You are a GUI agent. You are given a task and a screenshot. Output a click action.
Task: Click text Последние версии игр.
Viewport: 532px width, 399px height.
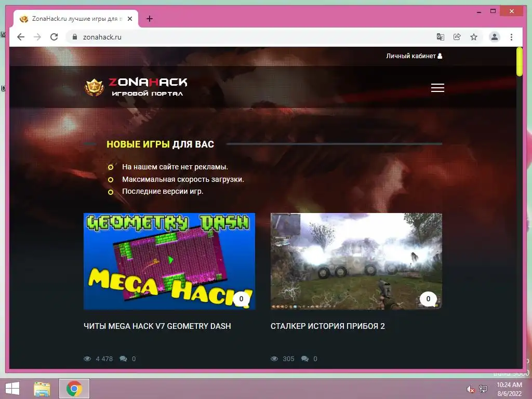[163, 191]
